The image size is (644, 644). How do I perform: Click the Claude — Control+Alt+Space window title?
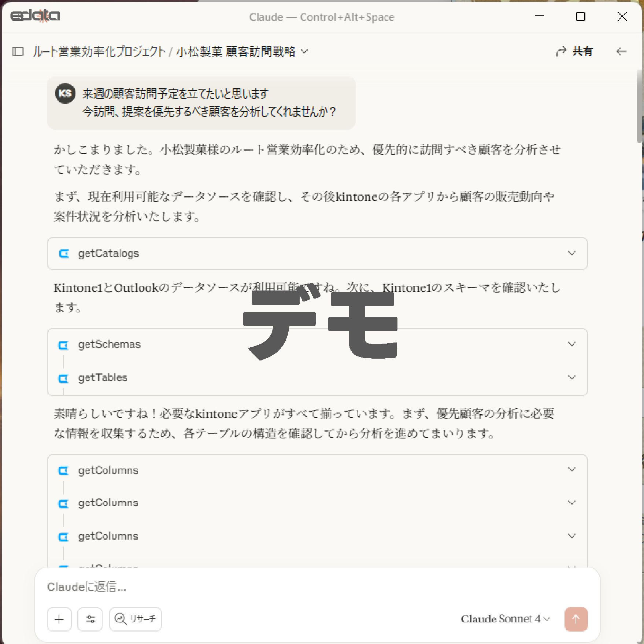tap(322, 17)
